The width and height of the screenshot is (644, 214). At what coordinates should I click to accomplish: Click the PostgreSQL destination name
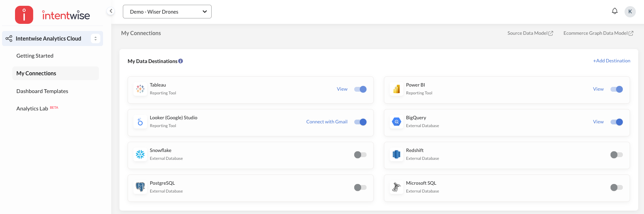click(x=162, y=183)
